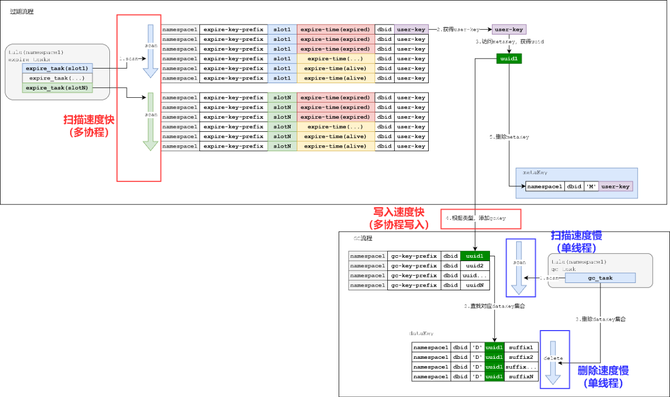Image resolution: width=670 pixels, height=397 pixels.
Task: Select the suffix1 cell in dataKey table
Action: coord(521,347)
